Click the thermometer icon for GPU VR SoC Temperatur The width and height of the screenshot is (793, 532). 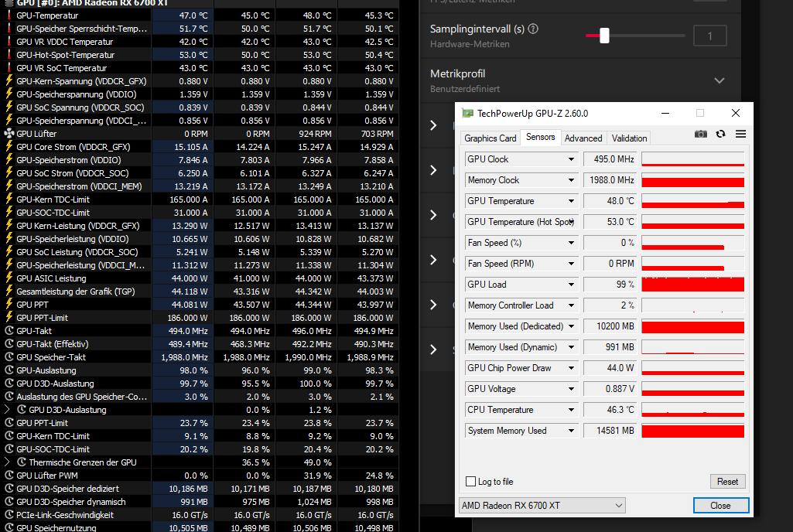(9, 68)
